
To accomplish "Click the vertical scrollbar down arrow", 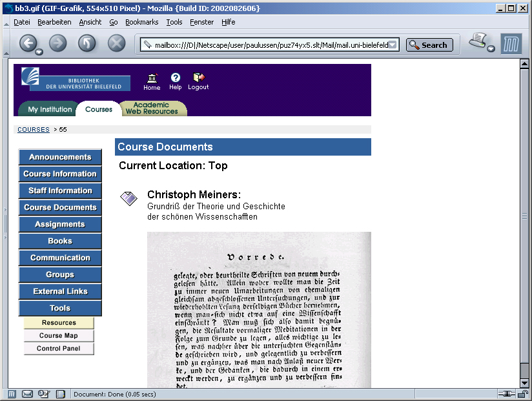I will (x=525, y=383).
